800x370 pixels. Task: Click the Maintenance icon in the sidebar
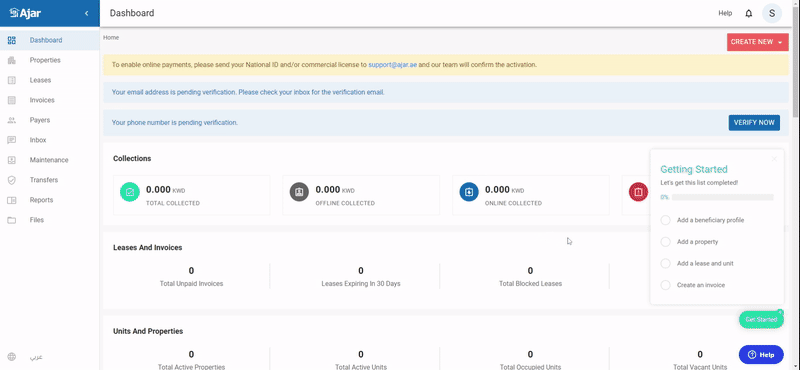(x=12, y=160)
